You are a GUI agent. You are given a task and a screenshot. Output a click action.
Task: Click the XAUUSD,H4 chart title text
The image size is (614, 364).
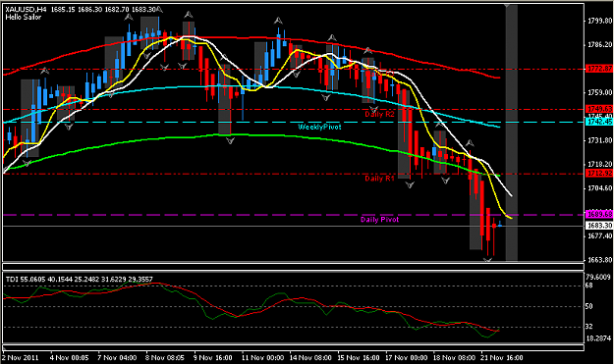(26, 10)
